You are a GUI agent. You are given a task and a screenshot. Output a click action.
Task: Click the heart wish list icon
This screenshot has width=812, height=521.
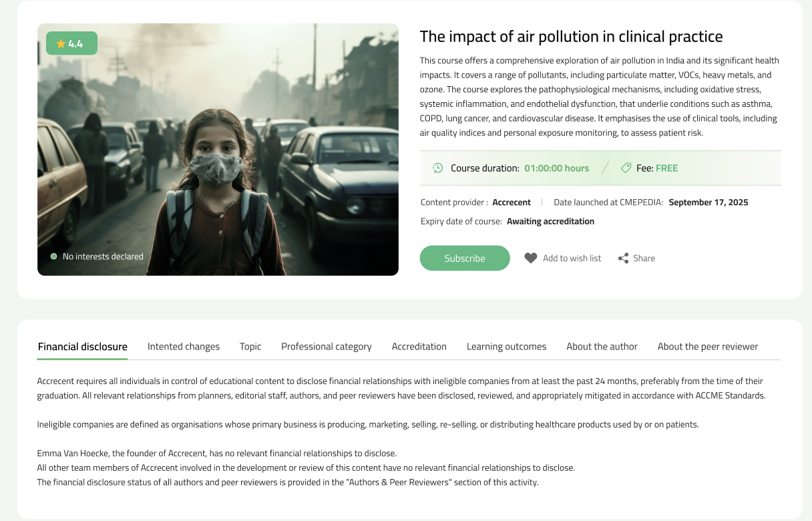pyautogui.click(x=531, y=258)
